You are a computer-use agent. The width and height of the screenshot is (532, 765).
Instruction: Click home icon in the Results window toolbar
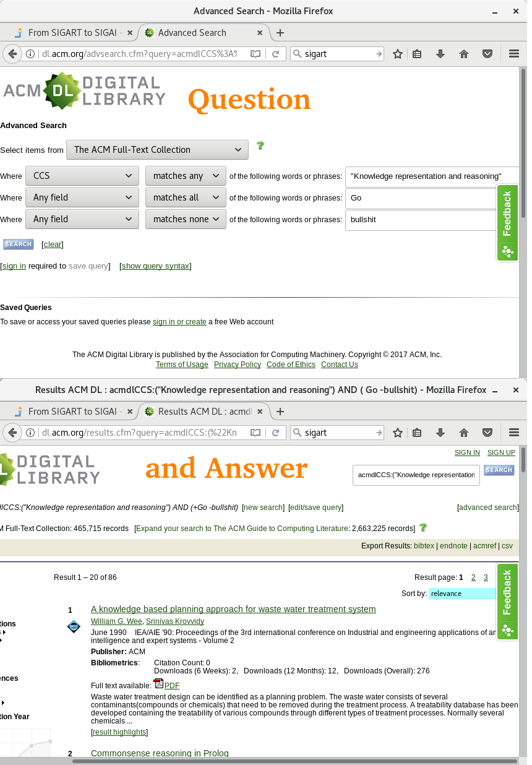[464, 433]
